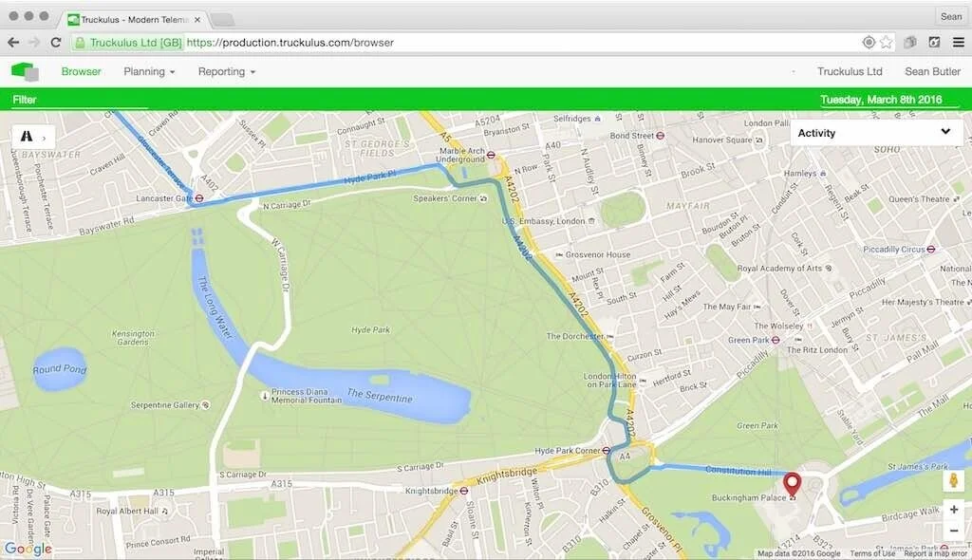The width and height of the screenshot is (972, 560).
Task: Click the browser forward arrow
Action: (34, 42)
